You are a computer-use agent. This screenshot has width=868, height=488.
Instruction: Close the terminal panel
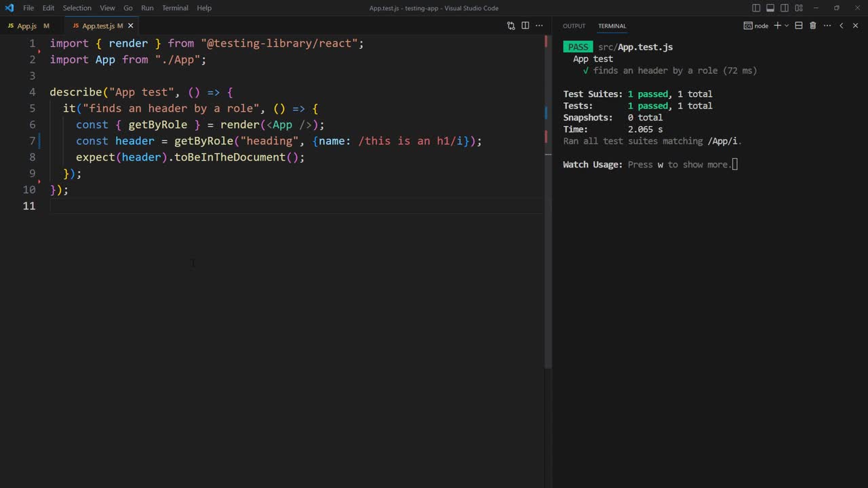pyautogui.click(x=855, y=26)
